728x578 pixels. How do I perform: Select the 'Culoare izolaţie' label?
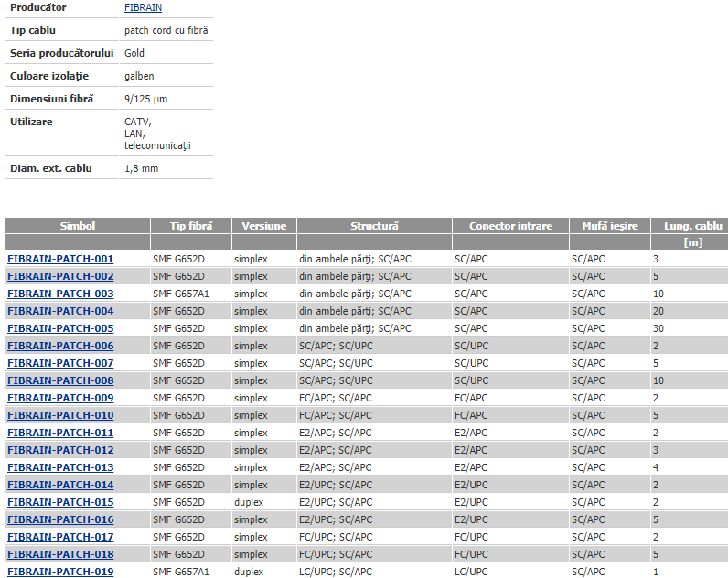tap(49, 76)
